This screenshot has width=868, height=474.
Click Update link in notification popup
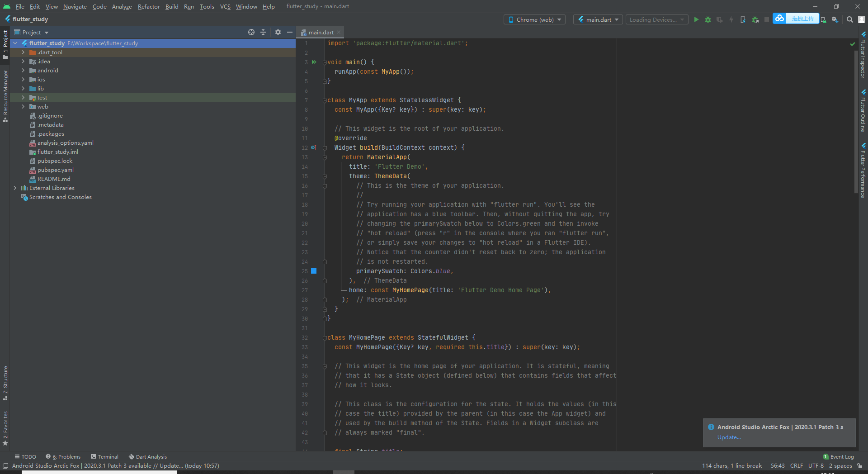[729, 437]
